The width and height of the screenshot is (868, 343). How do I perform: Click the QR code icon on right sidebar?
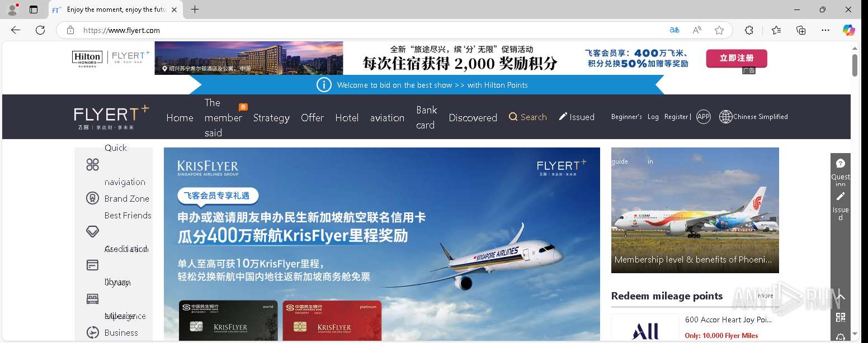[840, 317]
